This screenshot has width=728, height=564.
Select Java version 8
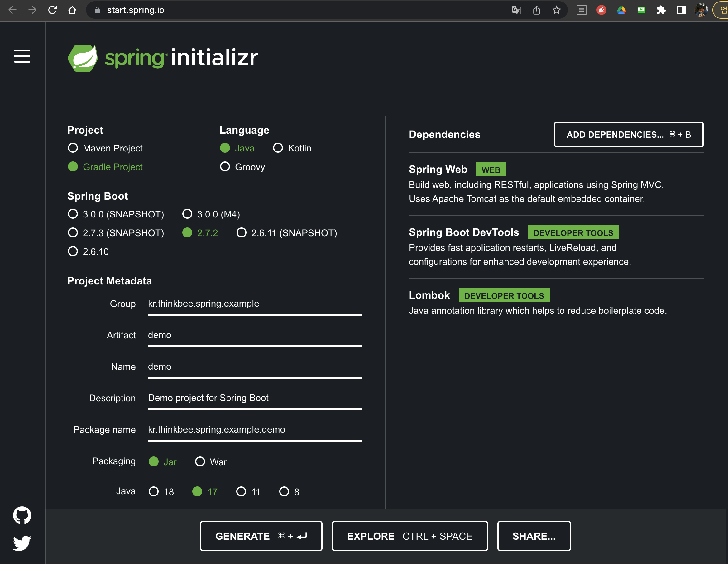(x=289, y=492)
